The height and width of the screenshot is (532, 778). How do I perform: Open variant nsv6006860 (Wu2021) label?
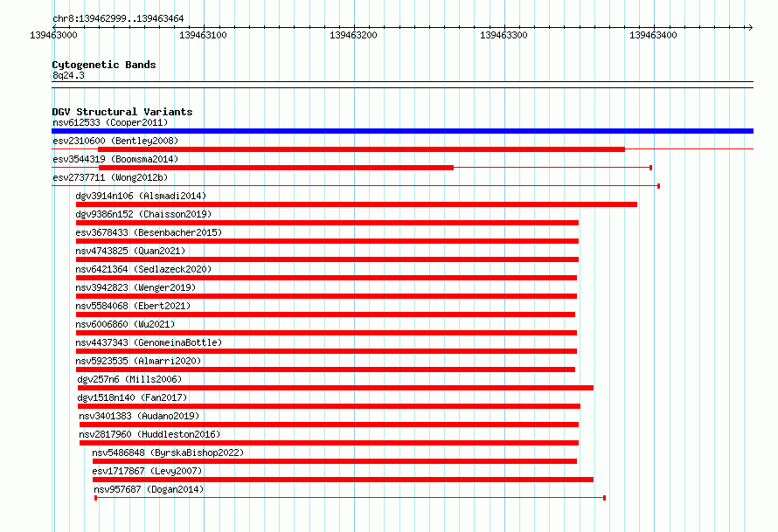(x=125, y=324)
